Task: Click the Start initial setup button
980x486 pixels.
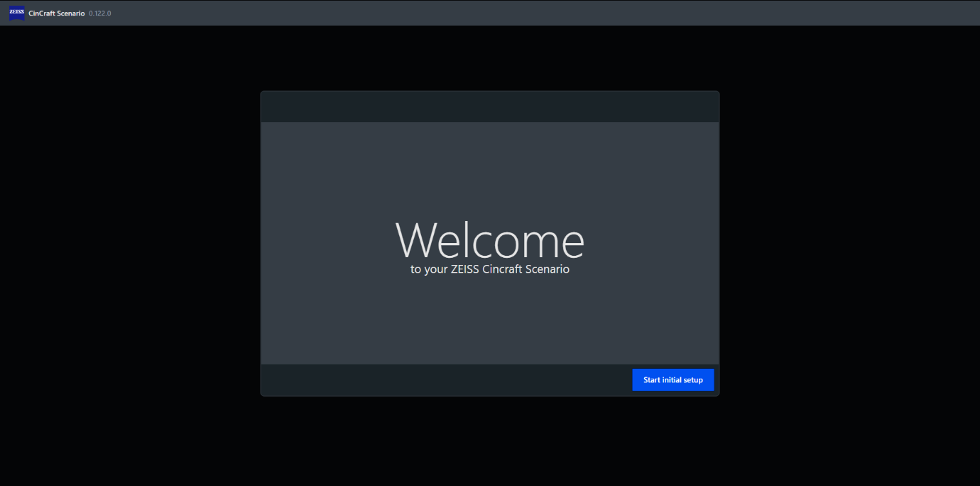Action: 673,379
